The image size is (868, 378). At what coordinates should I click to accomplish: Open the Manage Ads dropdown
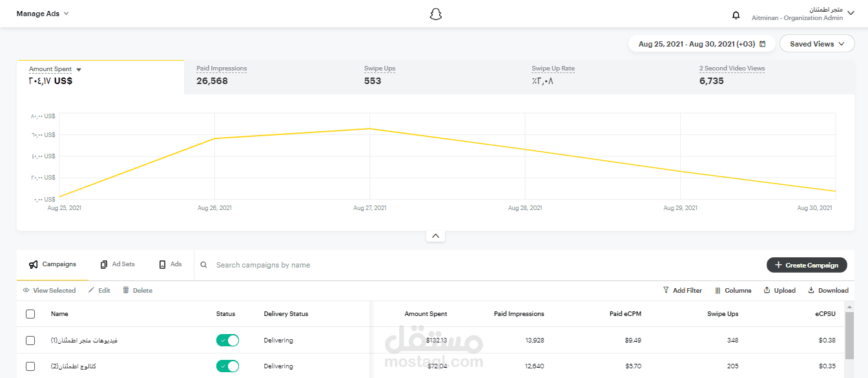pyautogui.click(x=43, y=14)
